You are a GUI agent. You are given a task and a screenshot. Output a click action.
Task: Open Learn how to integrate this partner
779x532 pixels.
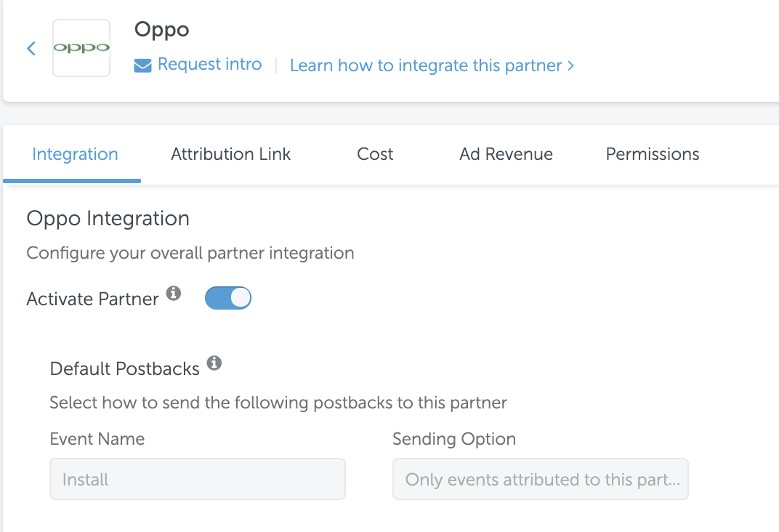[x=432, y=65]
